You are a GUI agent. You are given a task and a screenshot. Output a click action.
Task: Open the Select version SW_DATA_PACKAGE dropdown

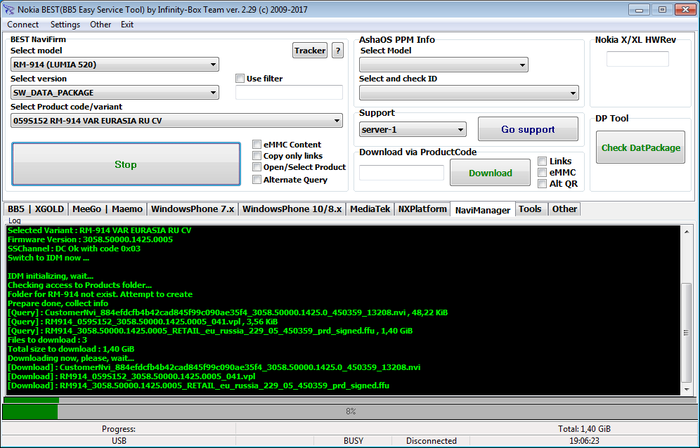coord(115,93)
